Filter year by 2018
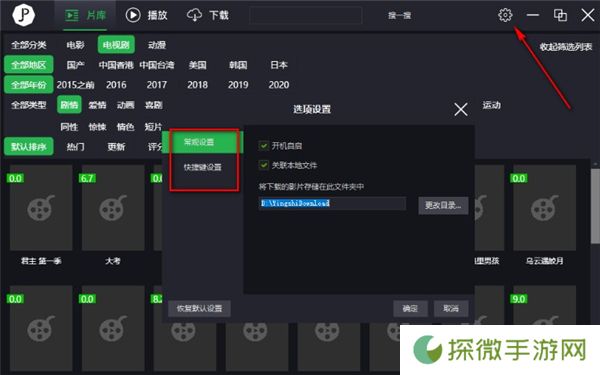 click(x=197, y=85)
